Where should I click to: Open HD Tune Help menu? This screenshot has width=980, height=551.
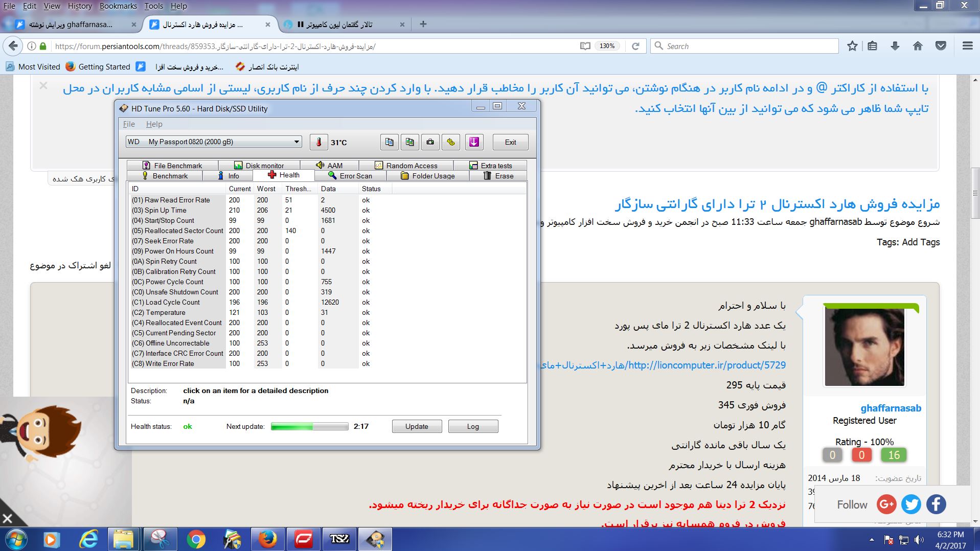pyautogui.click(x=154, y=124)
